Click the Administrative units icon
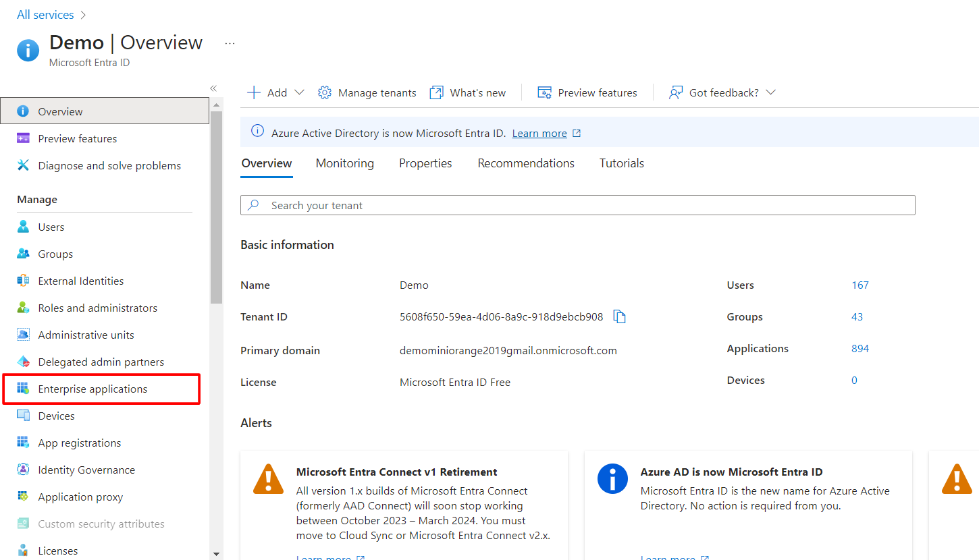Image resolution: width=979 pixels, height=560 pixels. click(x=24, y=335)
